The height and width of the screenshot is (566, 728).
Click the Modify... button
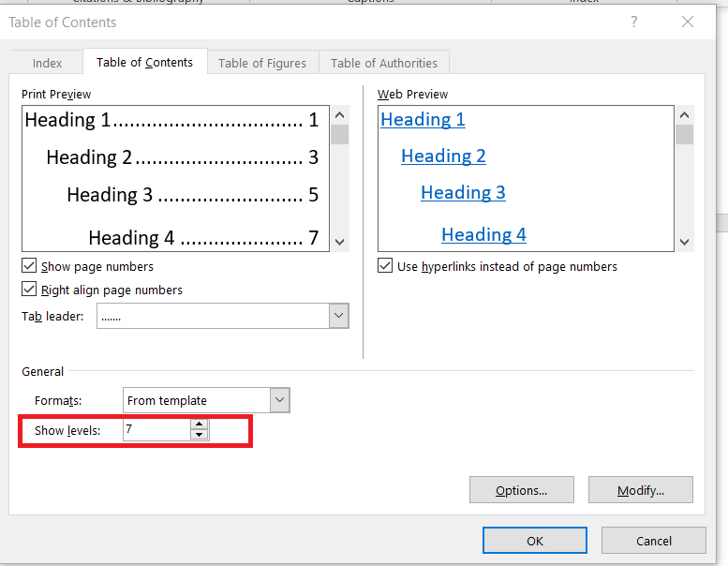click(x=641, y=490)
